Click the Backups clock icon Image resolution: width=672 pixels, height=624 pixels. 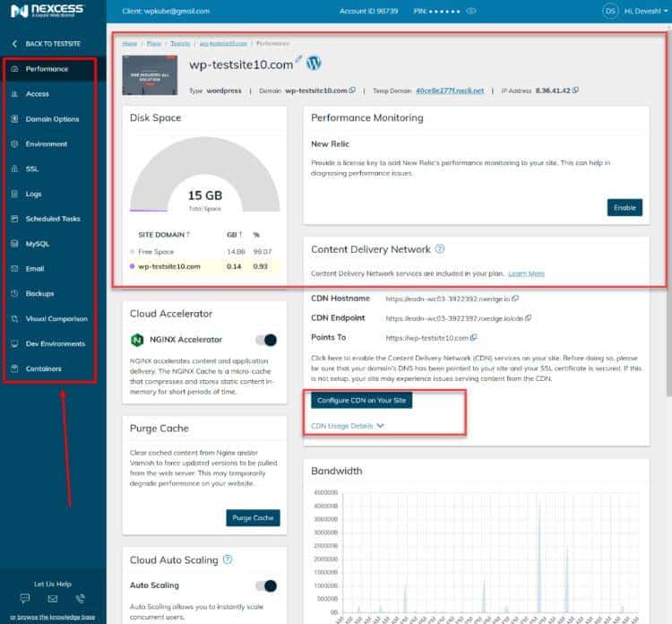coord(14,293)
